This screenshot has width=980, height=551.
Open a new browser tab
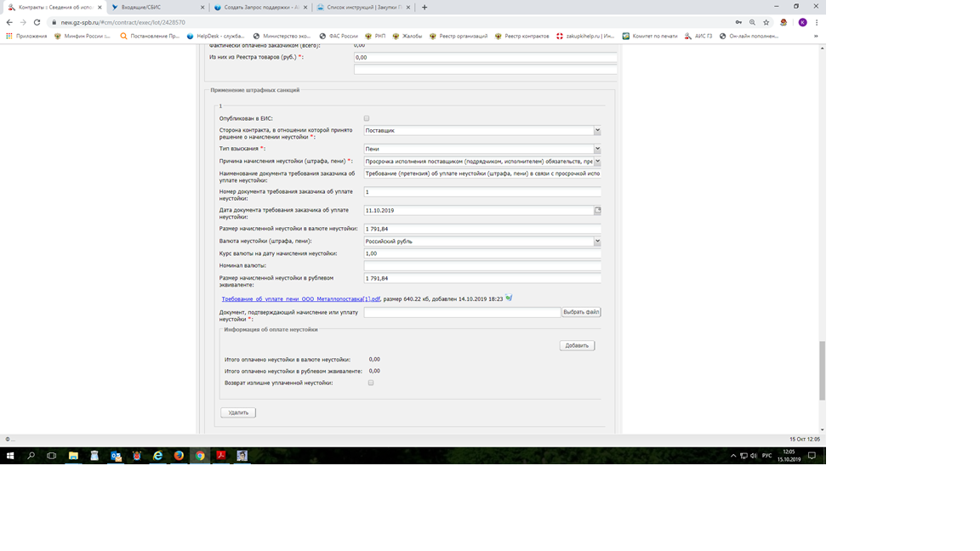coord(424,8)
